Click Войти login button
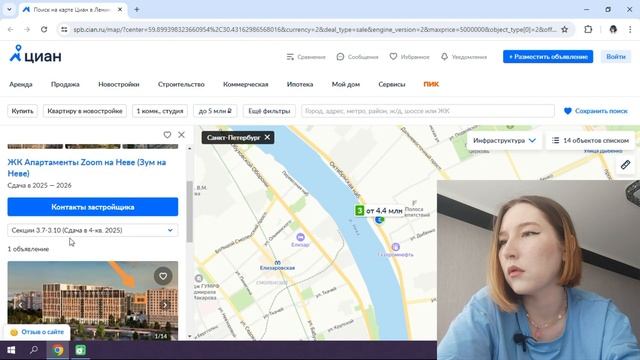Image resolution: width=640 pixels, height=360 pixels. pyautogui.click(x=616, y=57)
